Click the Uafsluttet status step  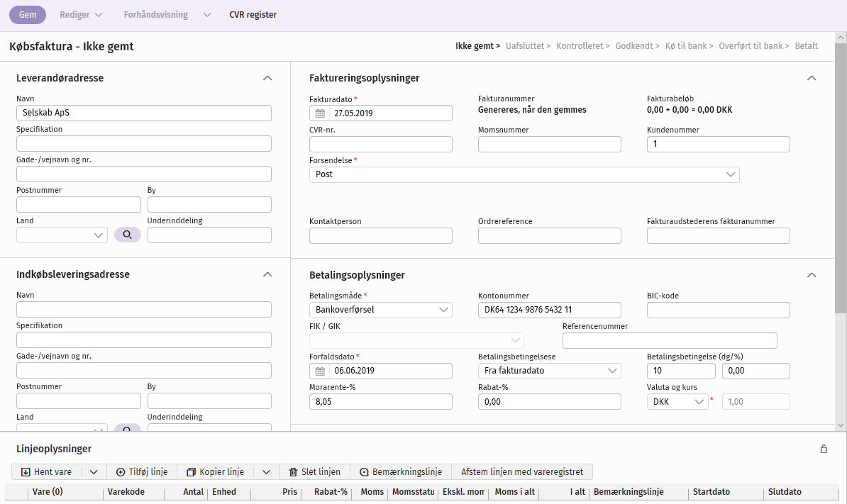point(525,46)
